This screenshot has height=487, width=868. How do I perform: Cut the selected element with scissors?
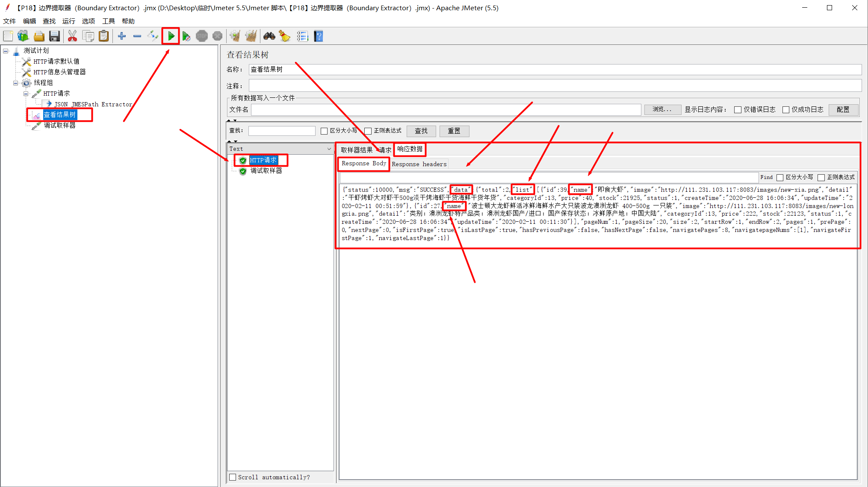[x=72, y=36]
